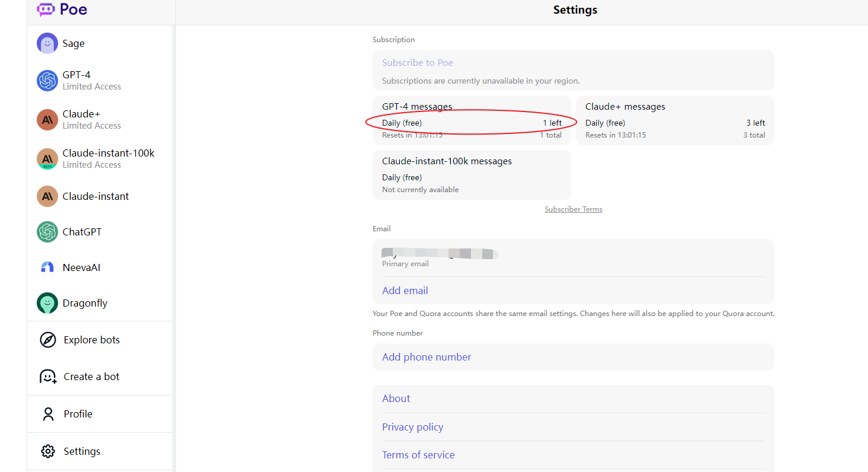This screenshot has width=868, height=472.
Task: Click 'Subscriptions are currently unavailable' notice
Action: pos(481,81)
